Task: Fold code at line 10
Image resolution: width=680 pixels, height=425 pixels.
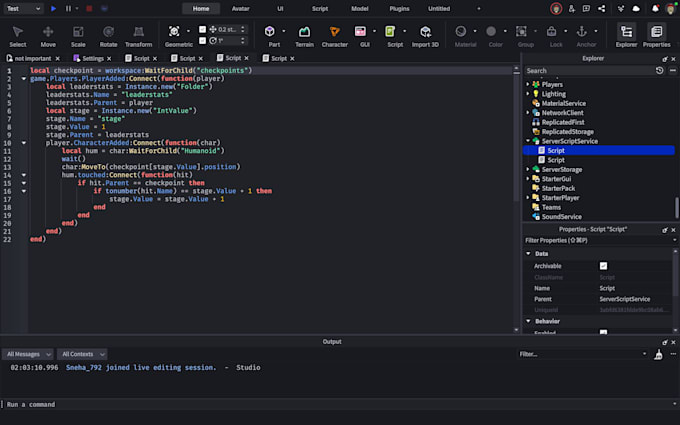Action: pos(24,143)
